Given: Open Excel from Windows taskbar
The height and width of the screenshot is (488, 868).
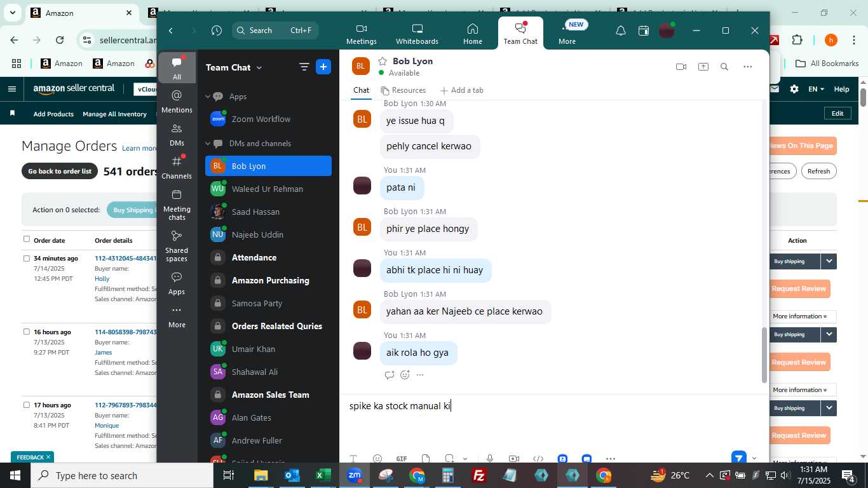Looking at the screenshot, I should click(x=323, y=475).
